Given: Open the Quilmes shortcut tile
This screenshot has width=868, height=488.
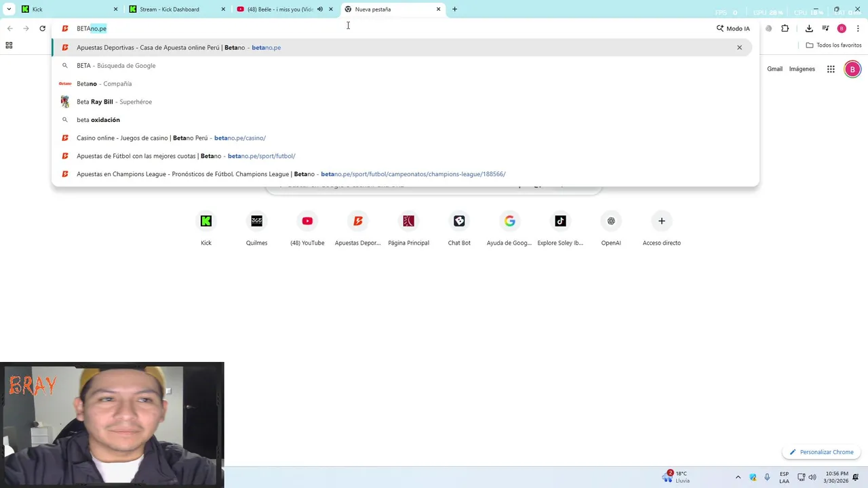Looking at the screenshot, I should (256, 229).
